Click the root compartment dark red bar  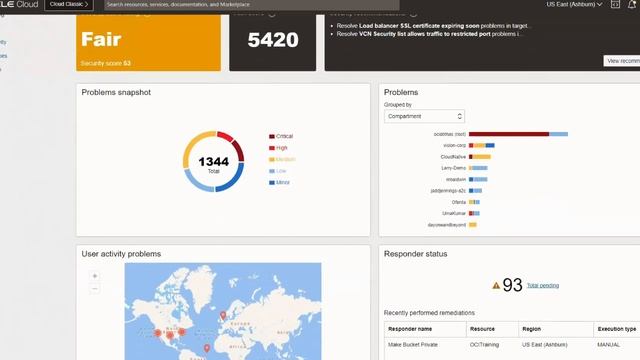coord(509,134)
